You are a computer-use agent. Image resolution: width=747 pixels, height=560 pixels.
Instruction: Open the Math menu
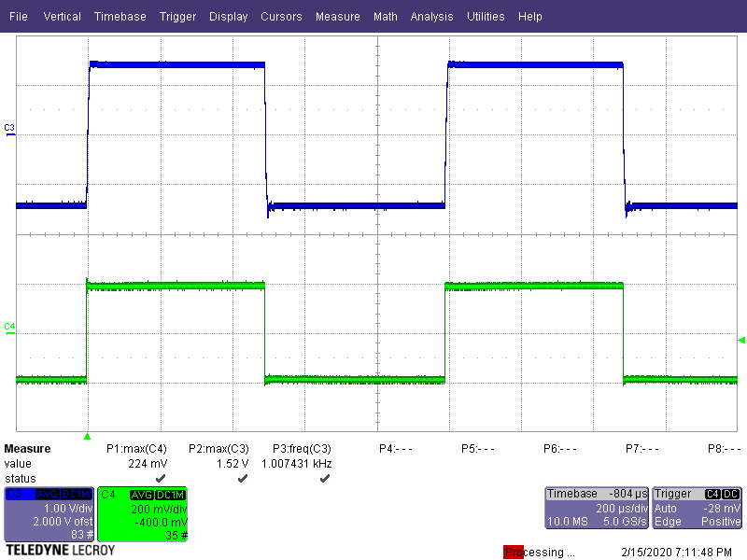coord(386,17)
